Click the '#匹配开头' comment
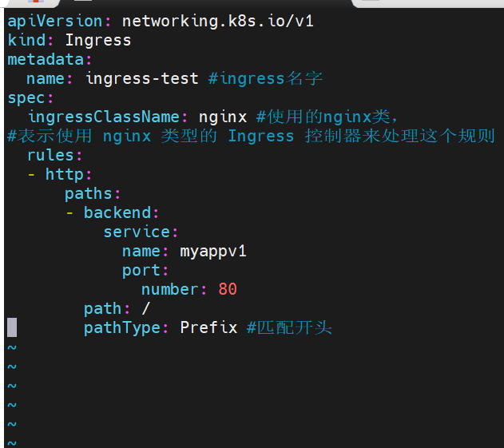504x448 pixels. point(289,327)
